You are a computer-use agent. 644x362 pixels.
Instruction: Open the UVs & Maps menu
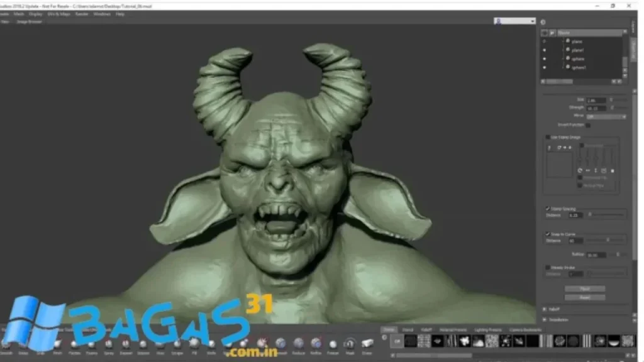[x=58, y=14]
